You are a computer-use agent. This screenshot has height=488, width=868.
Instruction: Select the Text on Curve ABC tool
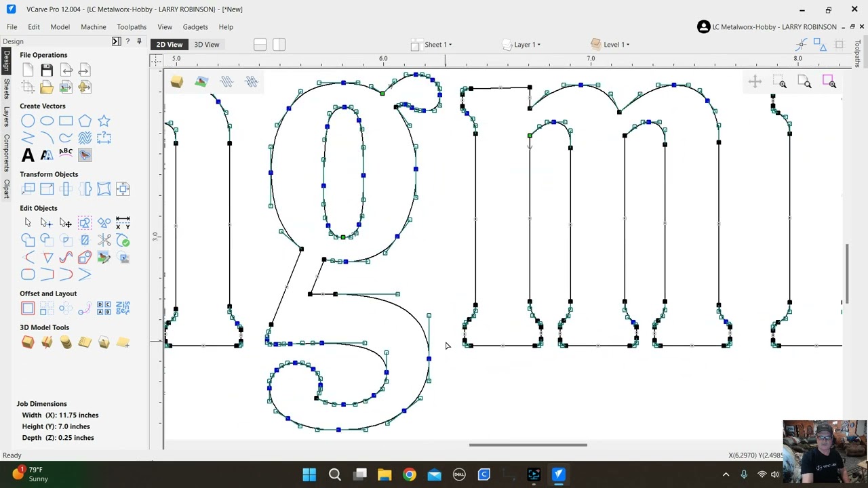[66, 153]
